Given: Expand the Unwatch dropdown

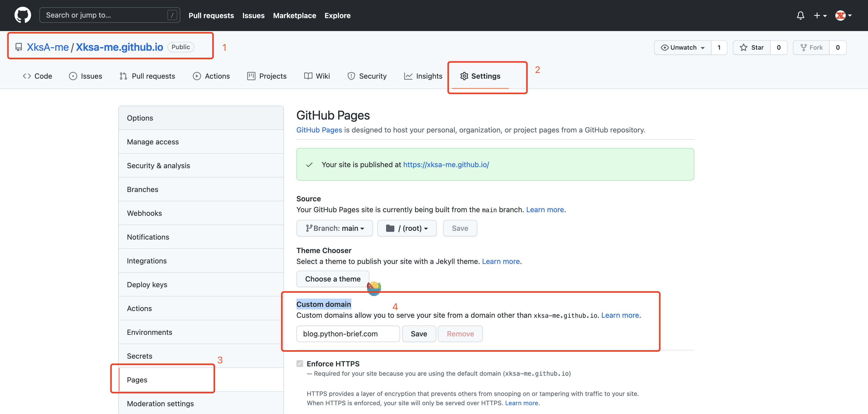Looking at the screenshot, I should coord(683,47).
